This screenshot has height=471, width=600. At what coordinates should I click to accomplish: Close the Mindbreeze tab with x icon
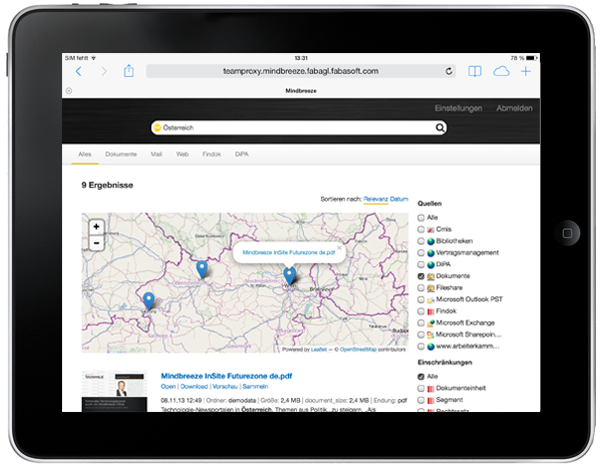tap(69, 91)
